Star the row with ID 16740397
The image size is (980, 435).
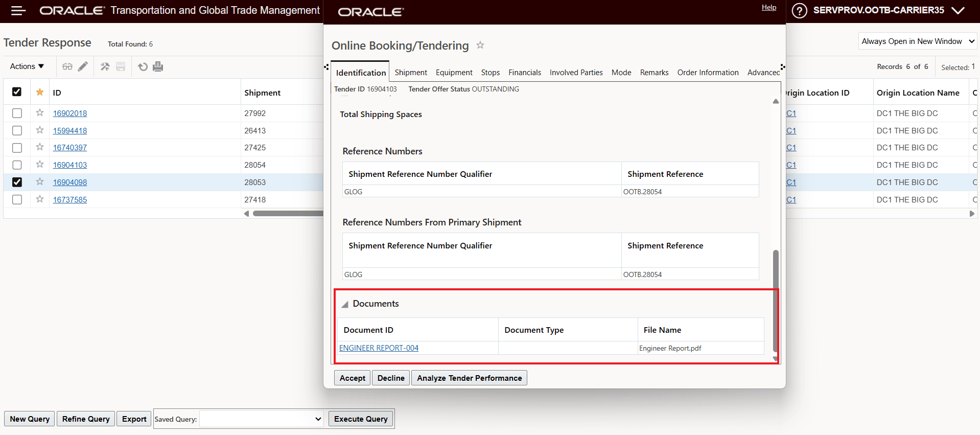(40, 147)
